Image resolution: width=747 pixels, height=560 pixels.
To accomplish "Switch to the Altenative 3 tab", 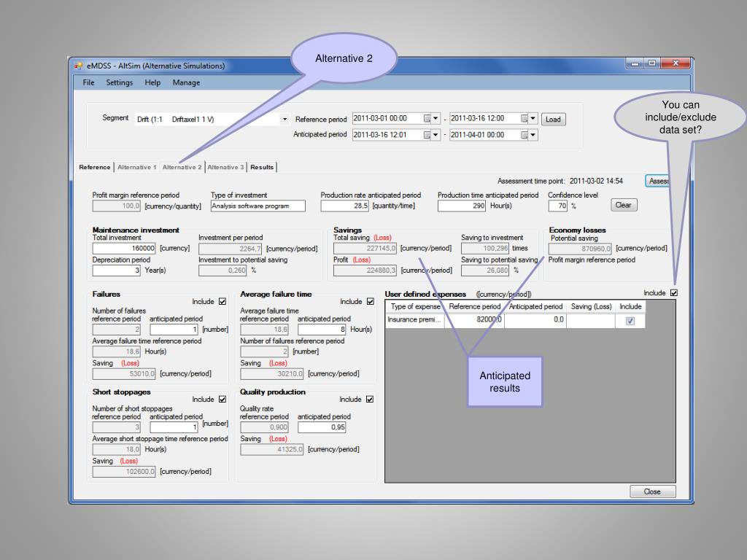I will (x=225, y=167).
